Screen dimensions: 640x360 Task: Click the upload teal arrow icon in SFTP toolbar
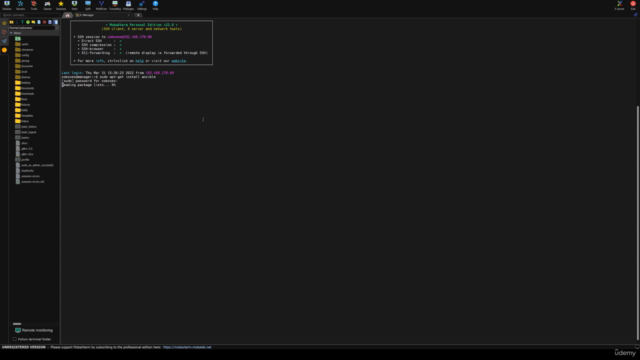22,22
